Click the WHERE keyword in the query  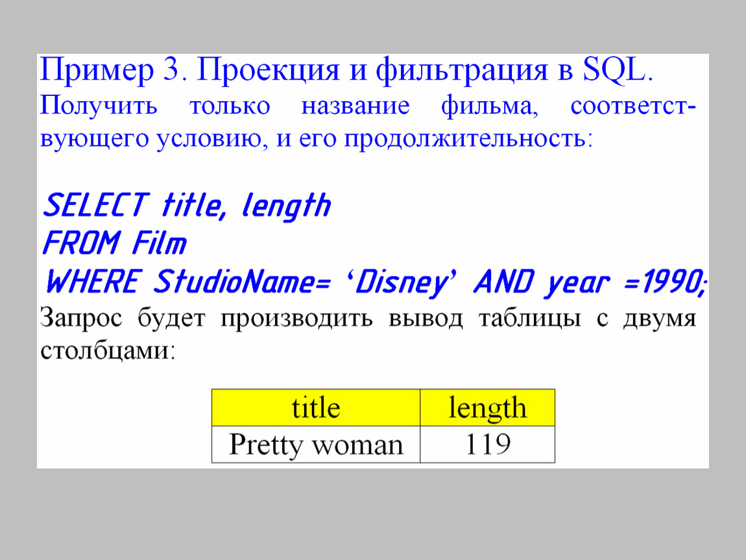[93, 282]
